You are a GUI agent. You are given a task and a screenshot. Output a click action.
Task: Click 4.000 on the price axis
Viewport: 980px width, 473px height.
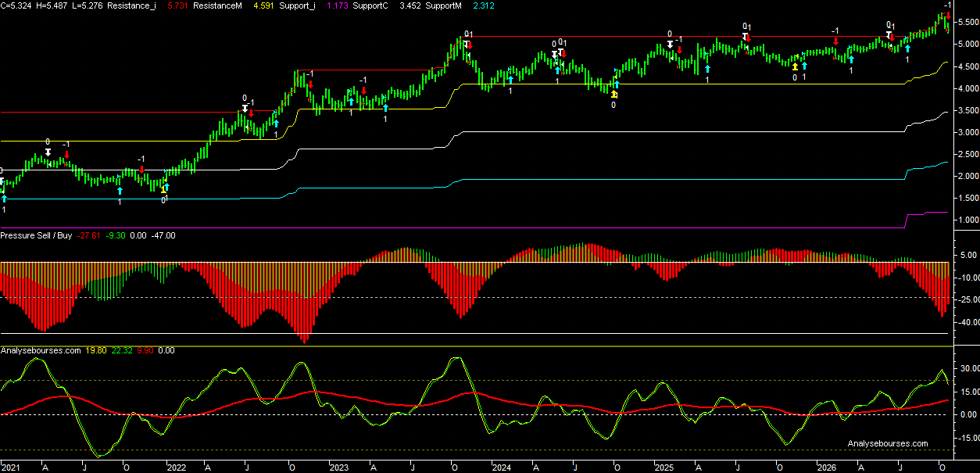point(967,88)
